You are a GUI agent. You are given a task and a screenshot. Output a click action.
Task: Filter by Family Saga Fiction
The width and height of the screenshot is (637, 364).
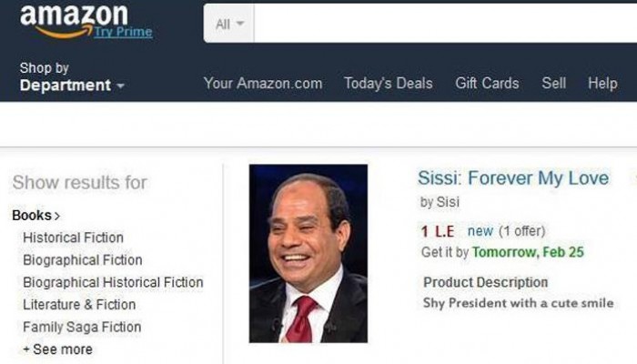click(82, 327)
